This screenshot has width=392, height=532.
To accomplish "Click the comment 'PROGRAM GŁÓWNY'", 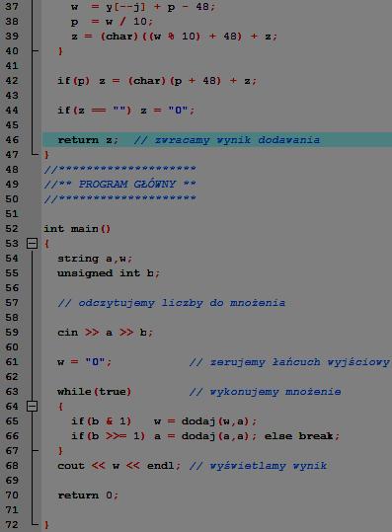I will pyautogui.click(x=127, y=185).
